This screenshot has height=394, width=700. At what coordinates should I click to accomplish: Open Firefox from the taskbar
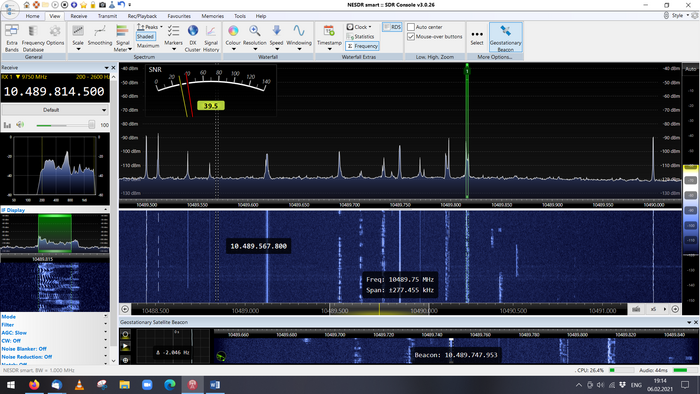(x=34, y=385)
